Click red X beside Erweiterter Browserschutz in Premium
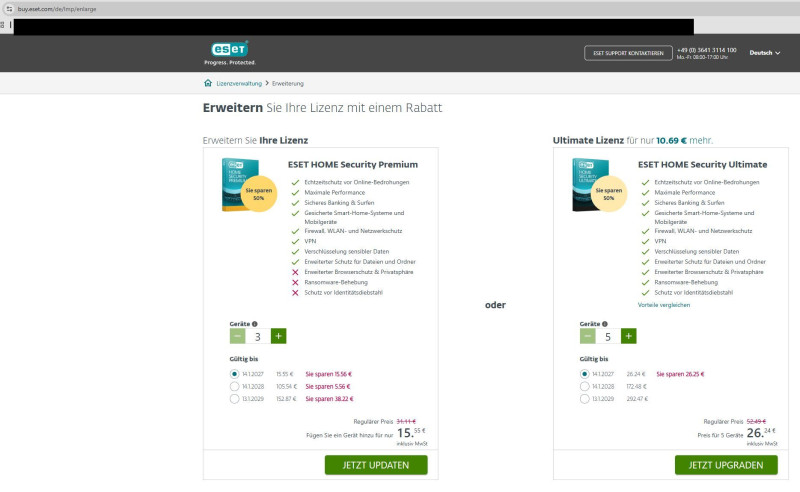 coord(295,272)
